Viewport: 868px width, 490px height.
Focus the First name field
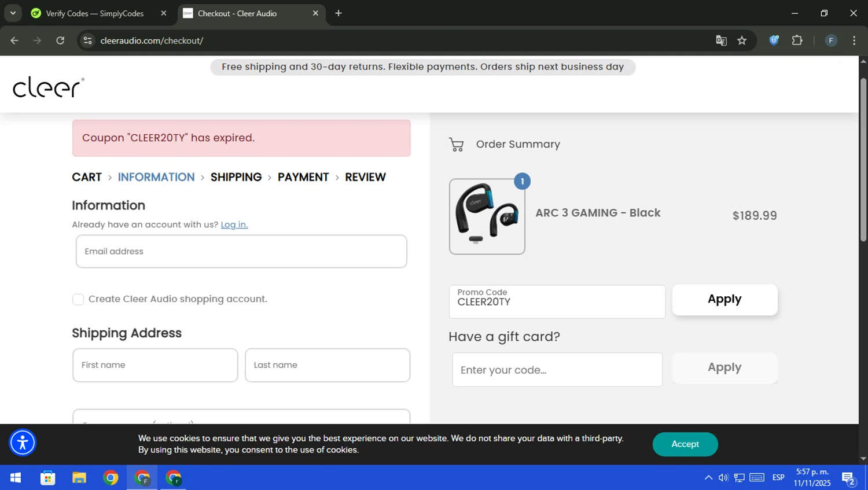pyautogui.click(x=155, y=365)
